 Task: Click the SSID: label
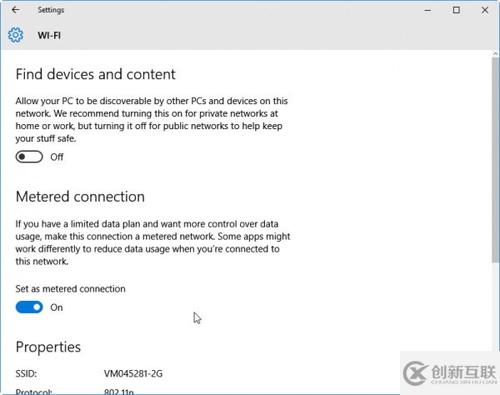(x=26, y=374)
